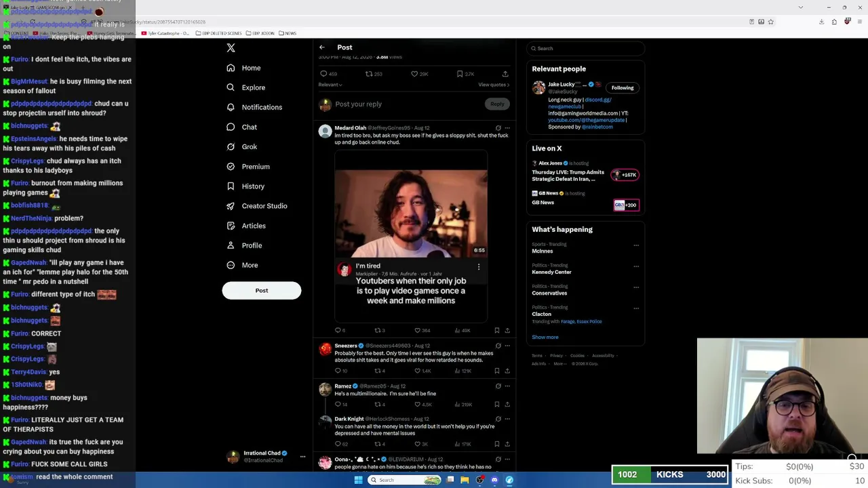This screenshot has width=868, height=488.
Task: Open more options on Sneezers' reply
Action: tap(507, 346)
